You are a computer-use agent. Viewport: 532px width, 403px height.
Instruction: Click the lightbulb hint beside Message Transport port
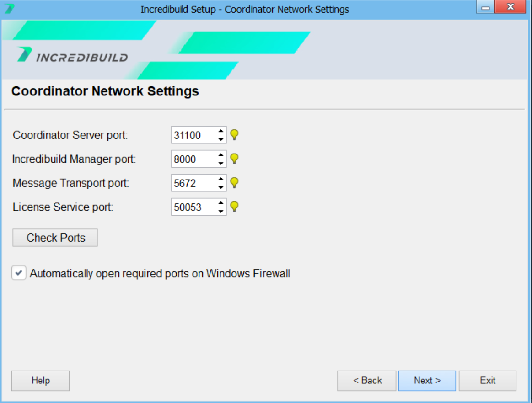pos(234,183)
